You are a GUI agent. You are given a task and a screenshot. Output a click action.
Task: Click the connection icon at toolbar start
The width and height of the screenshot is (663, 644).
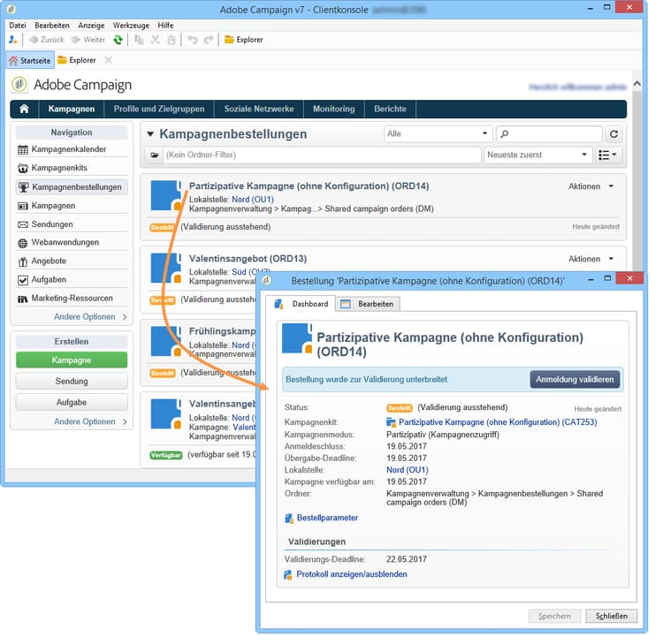[12, 40]
